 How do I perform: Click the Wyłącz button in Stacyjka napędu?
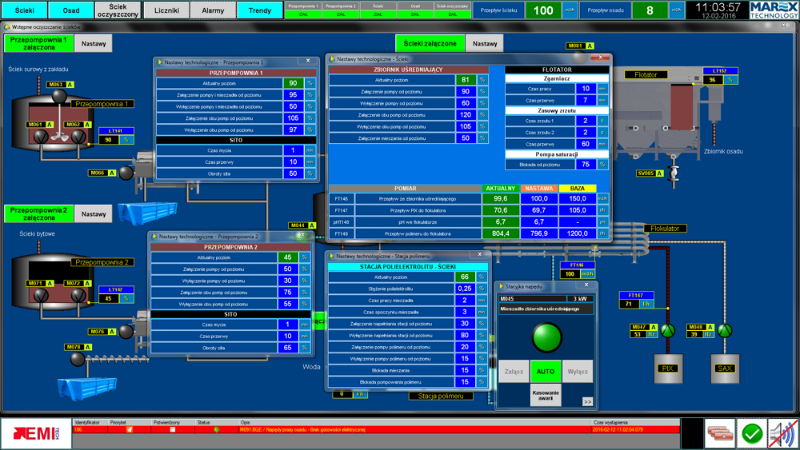578,369
